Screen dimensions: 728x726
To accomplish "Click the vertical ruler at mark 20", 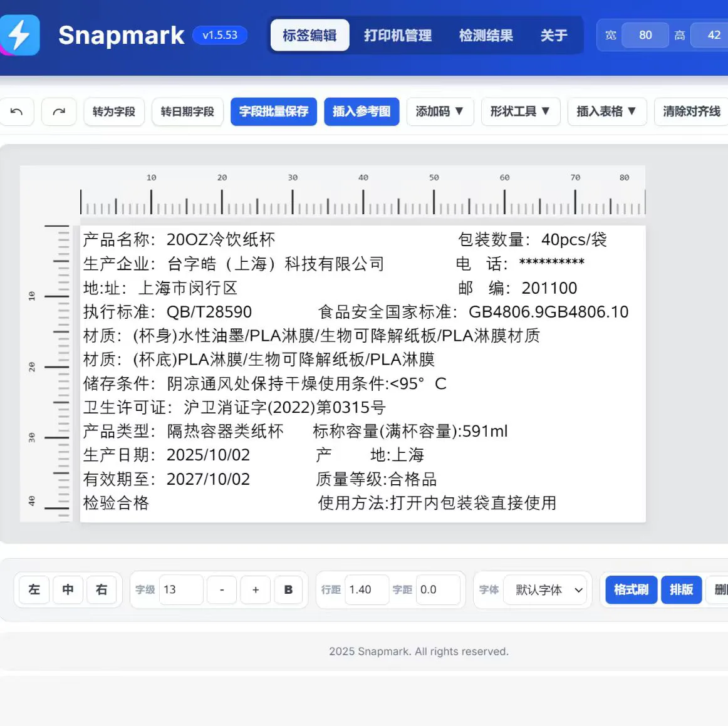I will pos(31,366).
